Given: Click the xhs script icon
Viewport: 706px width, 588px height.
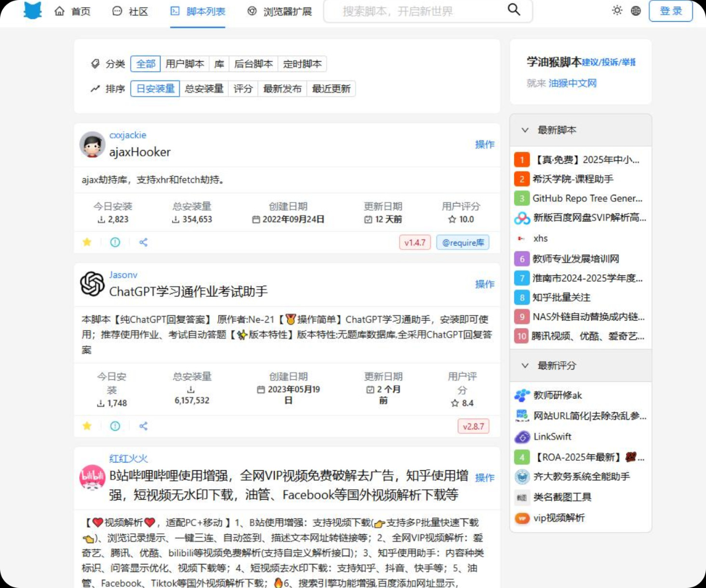Looking at the screenshot, I should [521, 238].
